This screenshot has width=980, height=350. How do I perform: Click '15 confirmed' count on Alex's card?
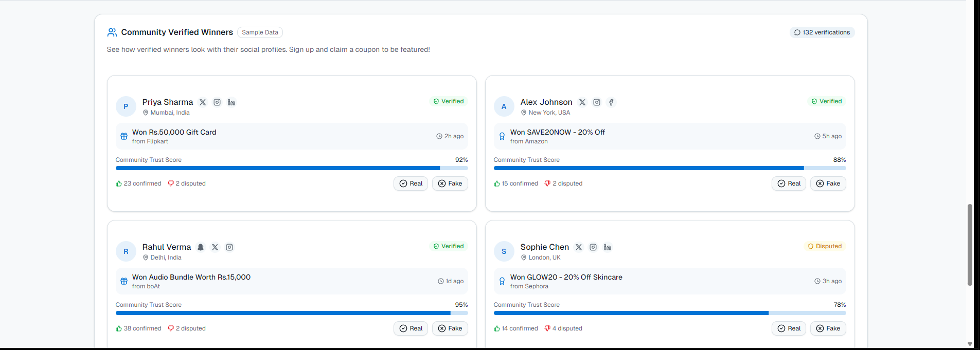tap(520, 183)
